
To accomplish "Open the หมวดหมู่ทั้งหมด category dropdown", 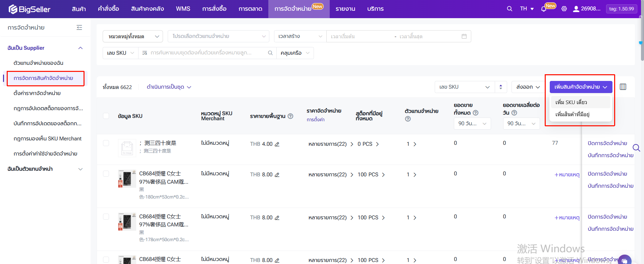I will (133, 36).
